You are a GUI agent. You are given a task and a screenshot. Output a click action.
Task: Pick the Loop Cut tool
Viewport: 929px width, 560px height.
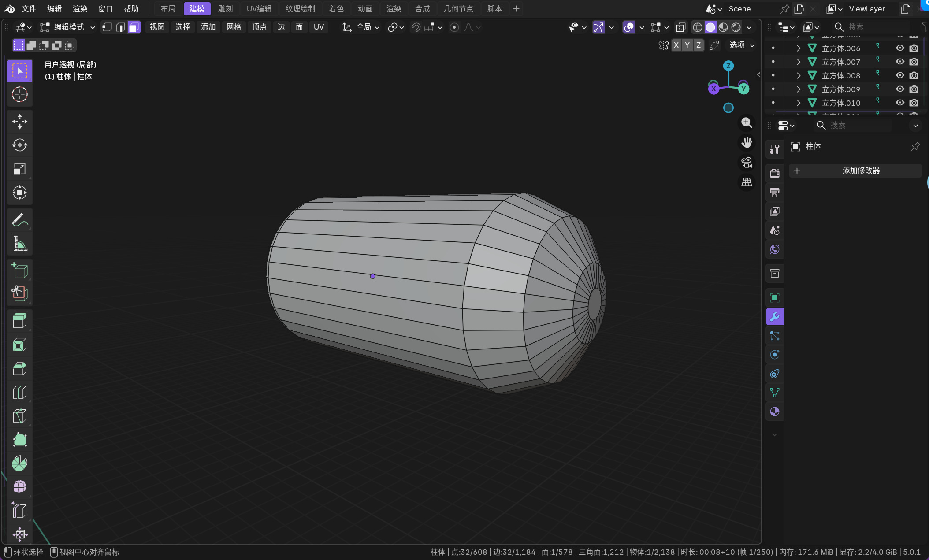[19, 392]
